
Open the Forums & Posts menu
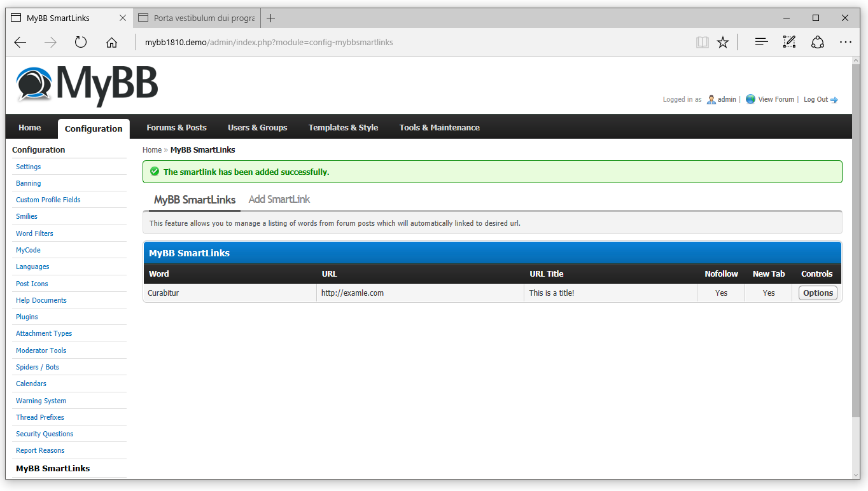176,128
